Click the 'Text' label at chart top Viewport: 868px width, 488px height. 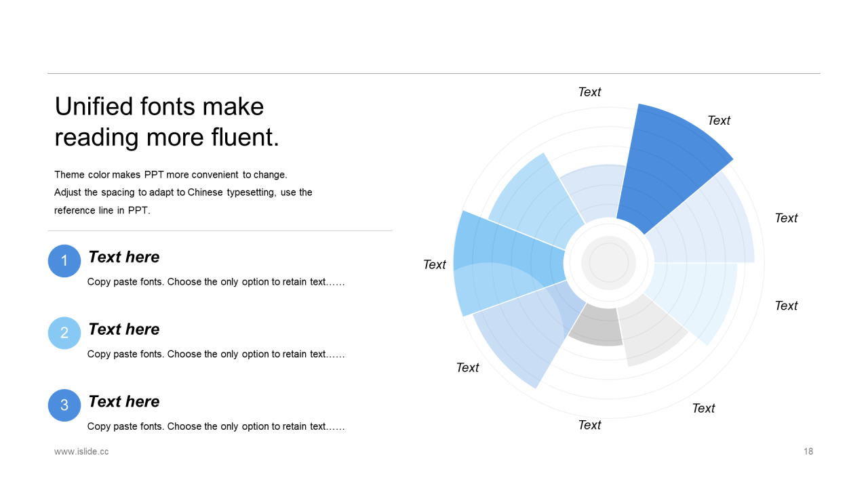point(589,92)
